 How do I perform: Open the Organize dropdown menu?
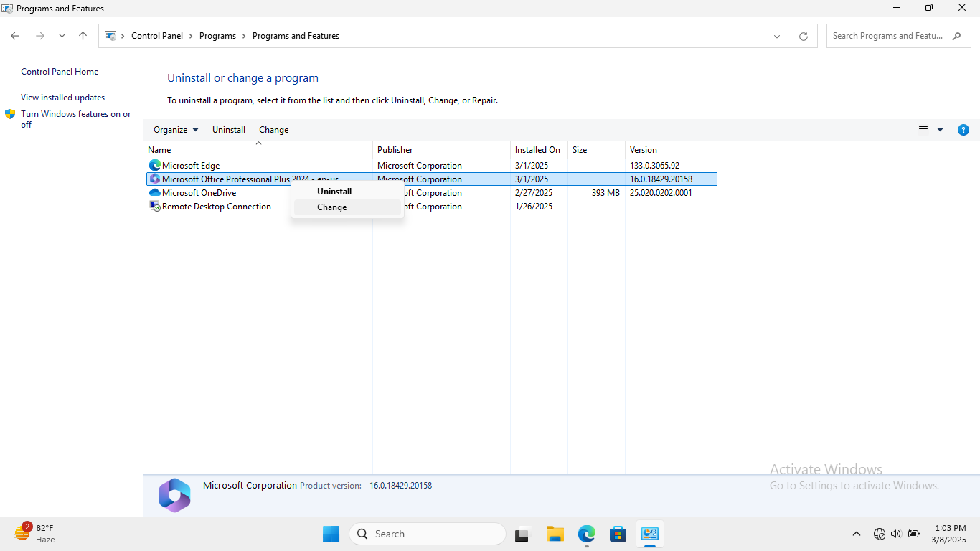(176, 130)
